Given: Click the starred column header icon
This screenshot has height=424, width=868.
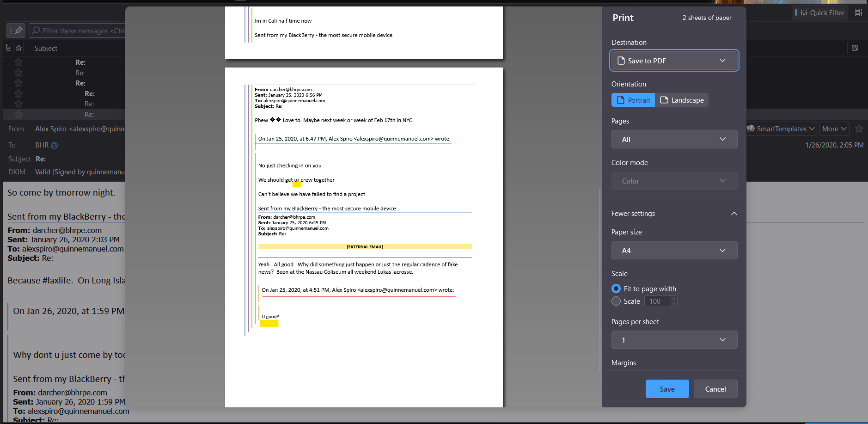Looking at the screenshot, I should pyautogui.click(x=18, y=48).
